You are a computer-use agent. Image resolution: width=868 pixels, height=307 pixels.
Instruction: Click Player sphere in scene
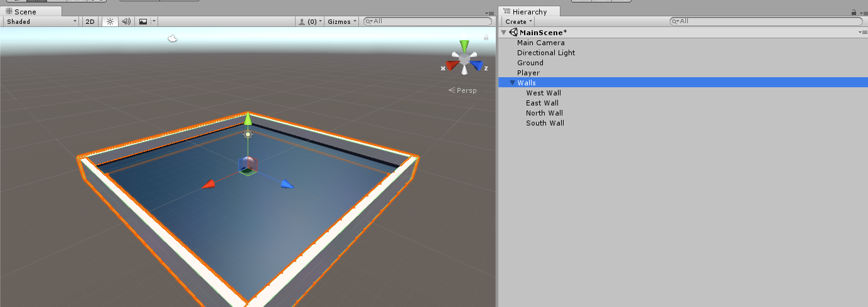click(x=248, y=164)
